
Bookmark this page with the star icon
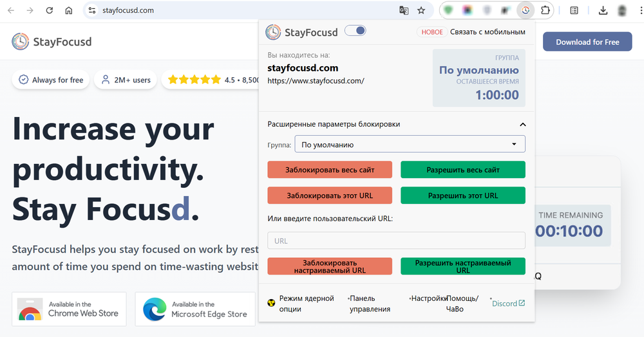coord(421,10)
